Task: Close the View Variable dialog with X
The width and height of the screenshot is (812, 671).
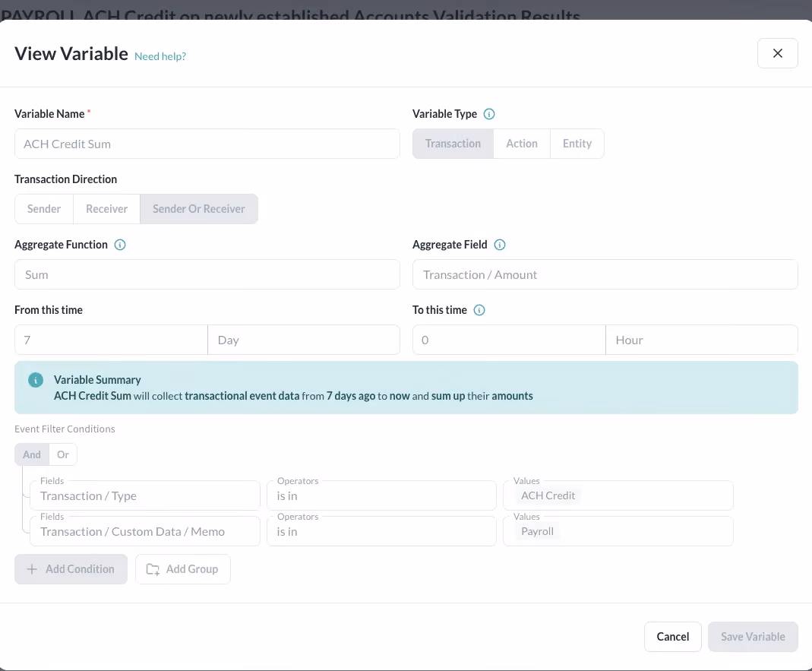Action: 777,53
